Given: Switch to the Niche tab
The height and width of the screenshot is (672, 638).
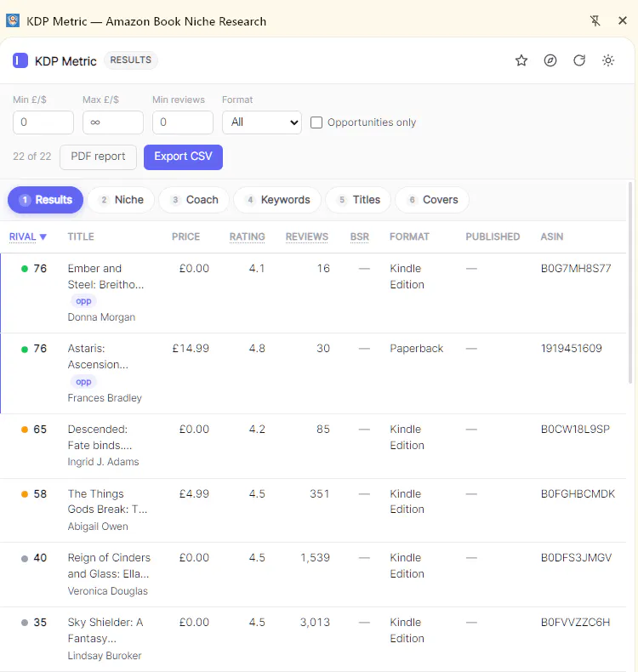Looking at the screenshot, I should [121, 200].
